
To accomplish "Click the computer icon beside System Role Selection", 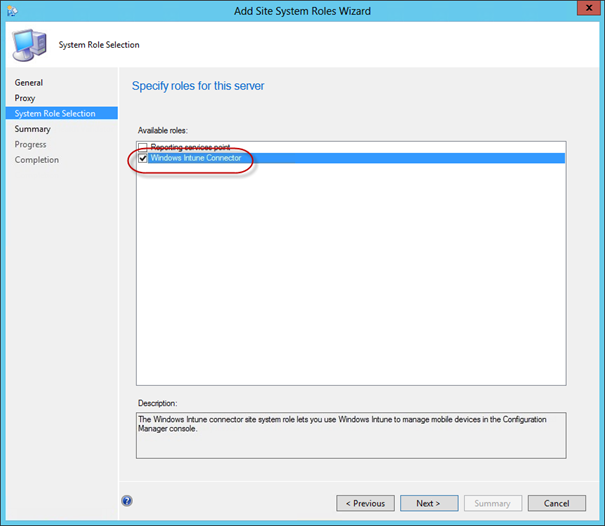I will (x=30, y=45).
